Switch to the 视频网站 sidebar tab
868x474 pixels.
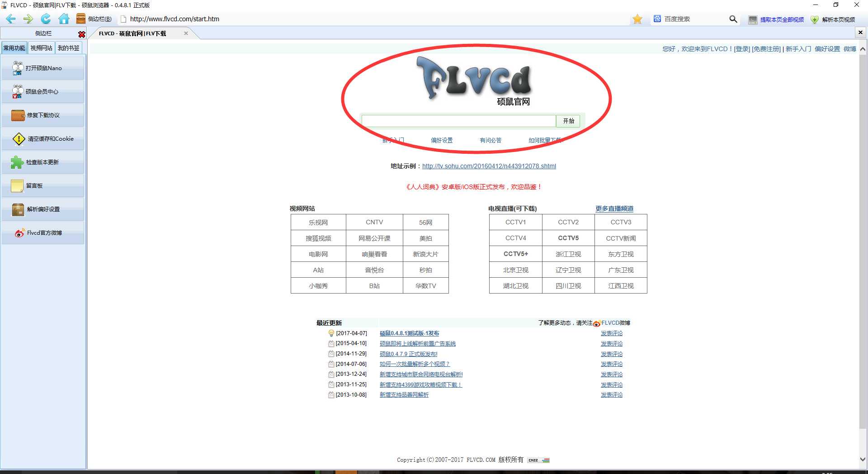tap(41, 48)
